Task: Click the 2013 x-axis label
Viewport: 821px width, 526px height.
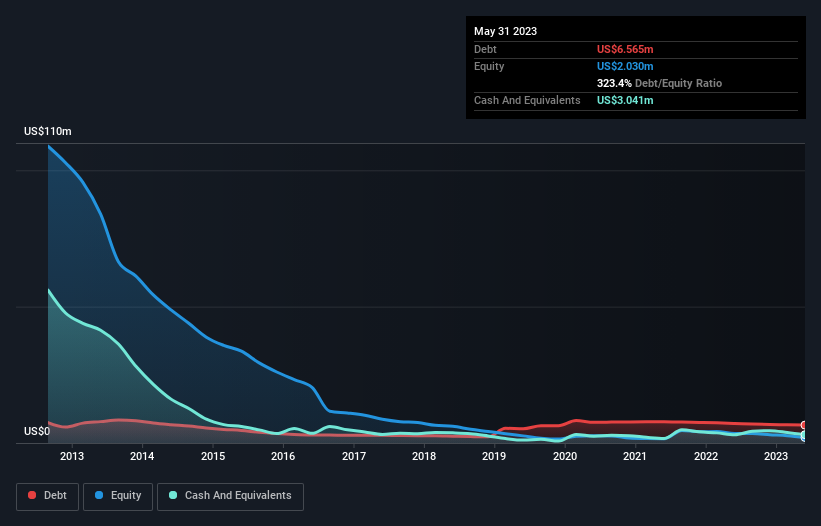Action: [72, 456]
